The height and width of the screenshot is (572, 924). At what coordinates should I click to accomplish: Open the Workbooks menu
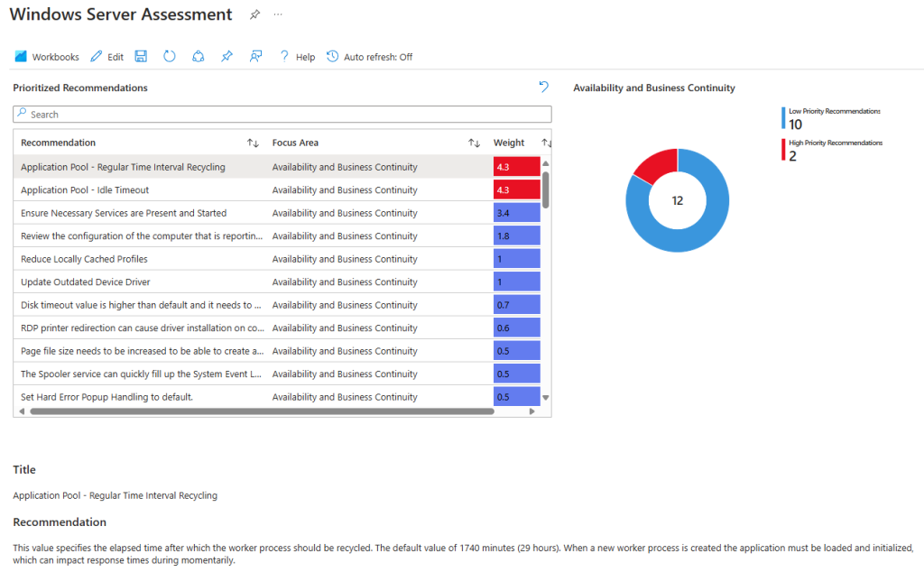coord(46,56)
